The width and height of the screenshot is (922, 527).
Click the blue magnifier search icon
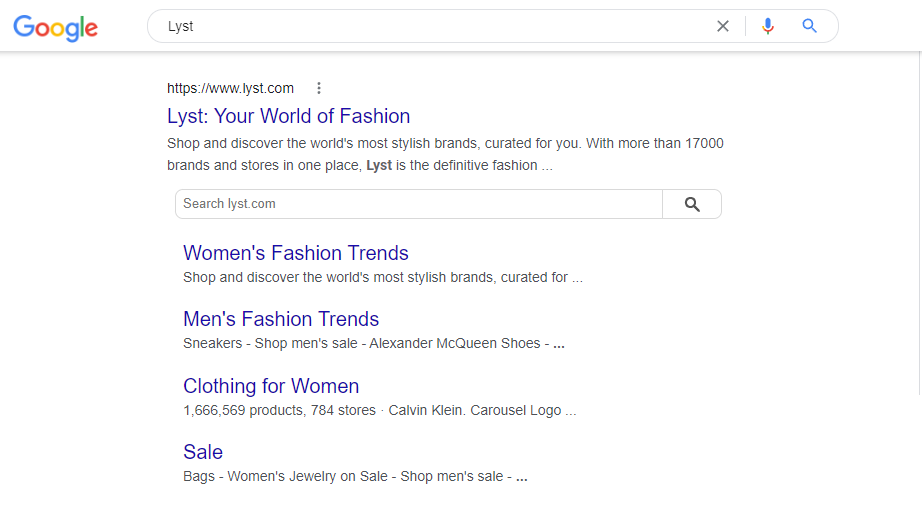pos(810,26)
